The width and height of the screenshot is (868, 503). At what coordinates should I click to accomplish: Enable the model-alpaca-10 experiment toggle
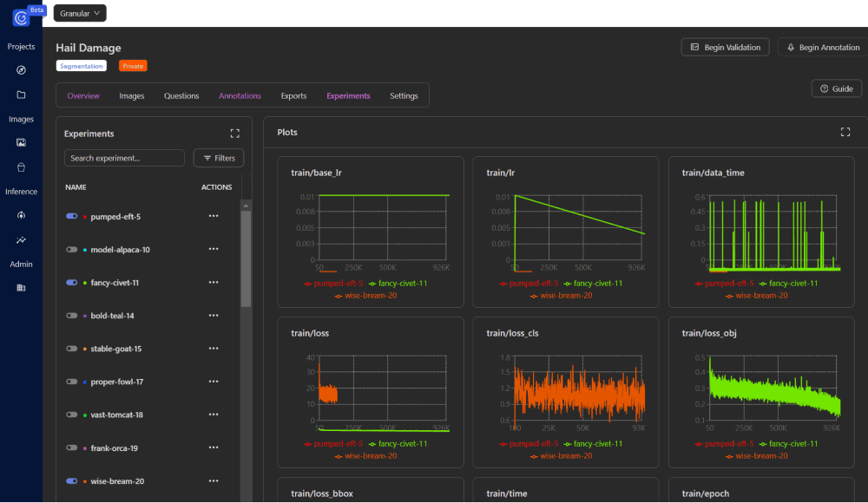tap(72, 250)
